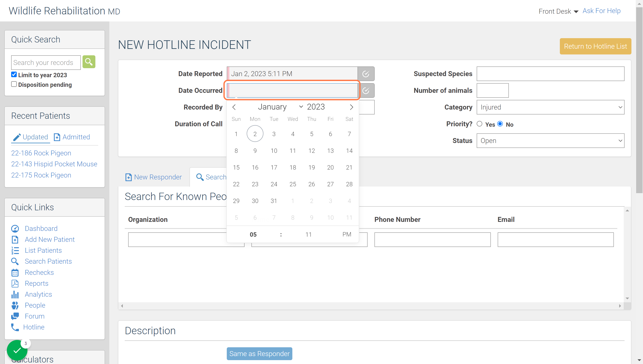Click Return to Hotline List button

click(595, 46)
